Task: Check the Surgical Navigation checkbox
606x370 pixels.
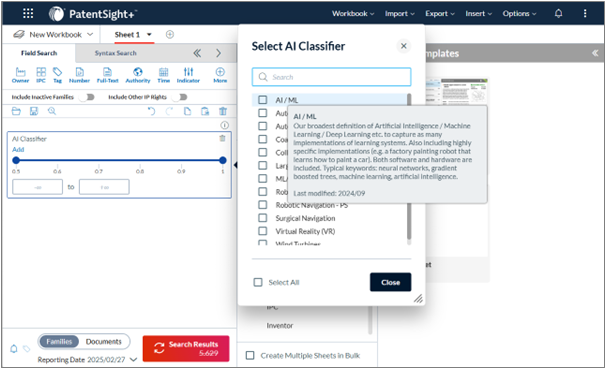Action: click(x=262, y=218)
